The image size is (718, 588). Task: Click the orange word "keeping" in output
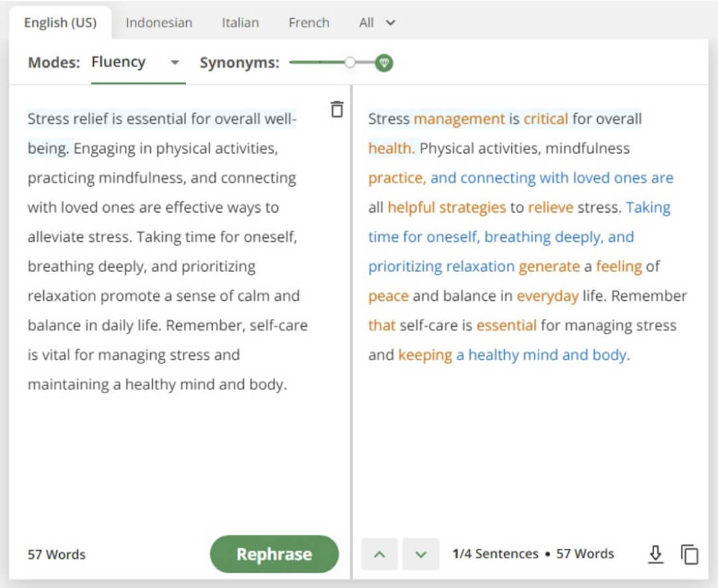pos(425,355)
